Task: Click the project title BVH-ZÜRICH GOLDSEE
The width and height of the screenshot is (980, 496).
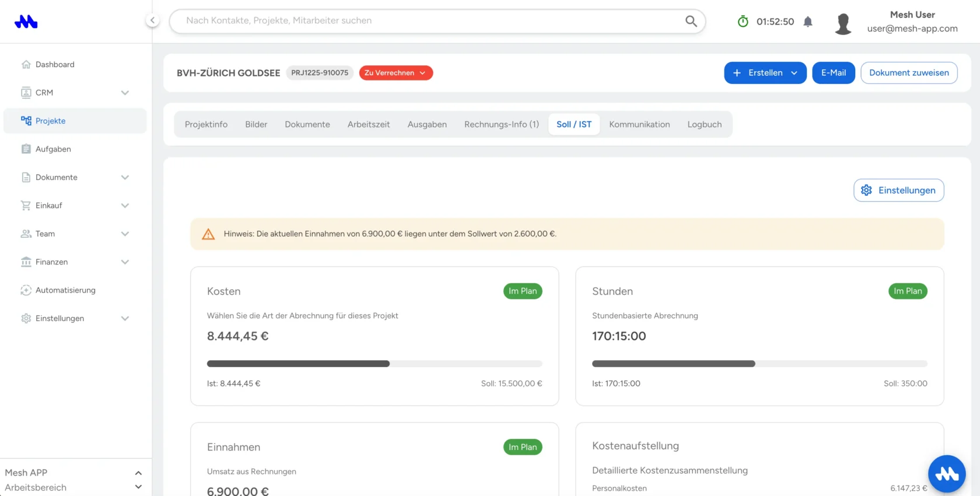Action: (x=229, y=73)
